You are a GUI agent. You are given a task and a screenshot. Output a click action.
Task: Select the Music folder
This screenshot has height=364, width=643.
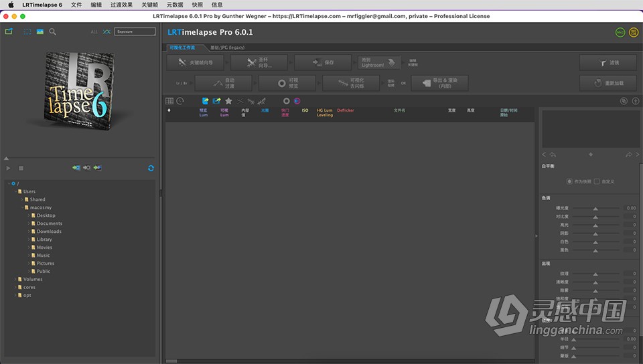point(43,255)
